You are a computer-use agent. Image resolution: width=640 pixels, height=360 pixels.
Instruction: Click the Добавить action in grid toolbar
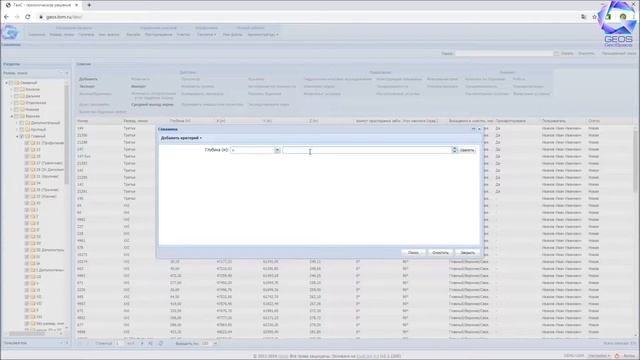(88, 79)
